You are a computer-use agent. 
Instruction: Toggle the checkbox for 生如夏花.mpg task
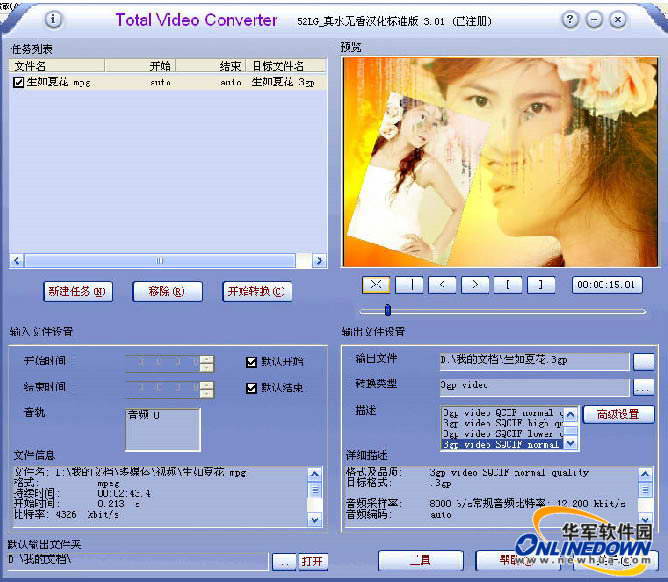(x=18, y=82)
